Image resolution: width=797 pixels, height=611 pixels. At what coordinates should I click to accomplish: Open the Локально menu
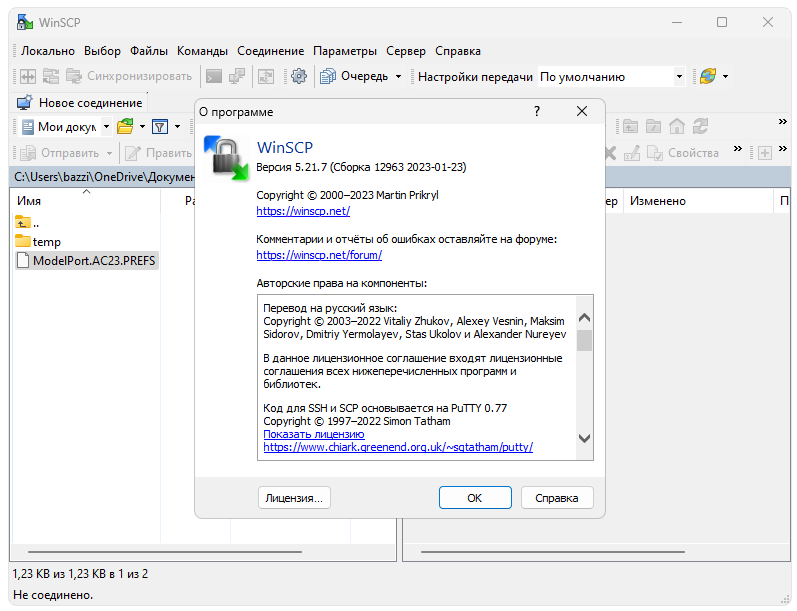(x=48, y=51)
